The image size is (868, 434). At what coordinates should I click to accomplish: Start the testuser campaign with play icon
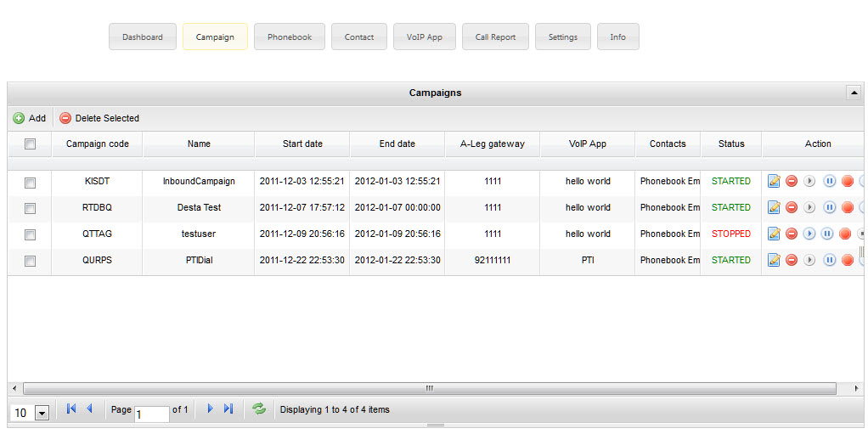click(809, 234)
